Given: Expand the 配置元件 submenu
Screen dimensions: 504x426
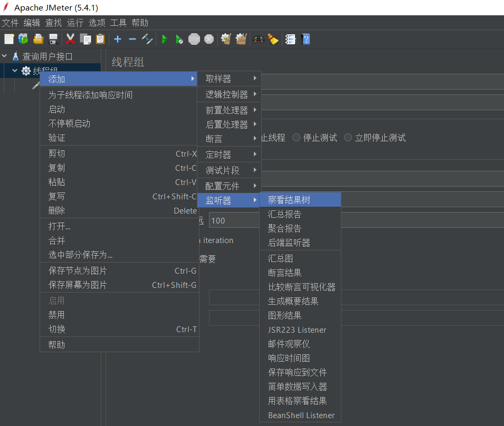Looking at the screenshot, I should 229,186.
